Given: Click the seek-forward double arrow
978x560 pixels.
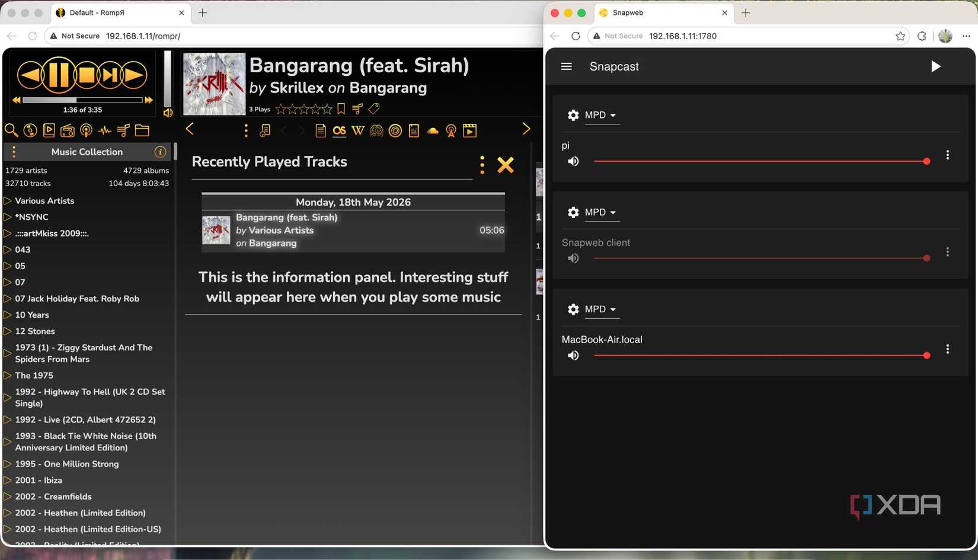Looking at the screenshot, I should pyautogui.click(x=149, y=100).
